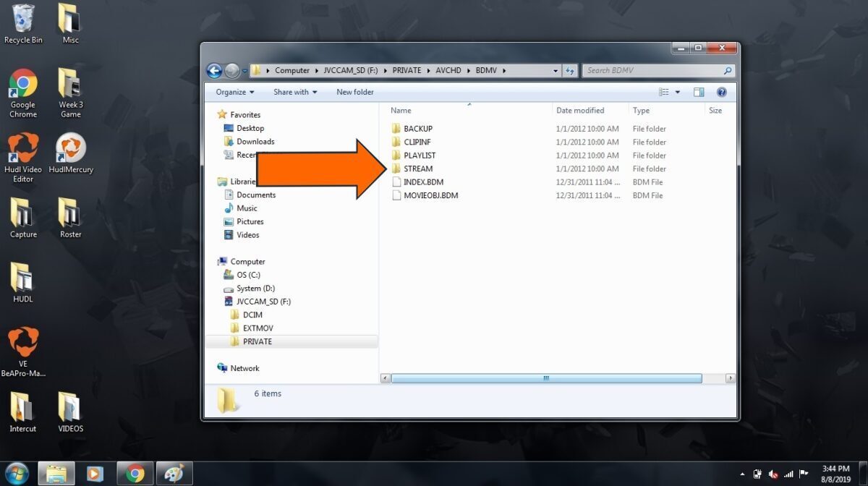Select the CLIPINF folder
The image size is (868, 486).
(417, 142)
